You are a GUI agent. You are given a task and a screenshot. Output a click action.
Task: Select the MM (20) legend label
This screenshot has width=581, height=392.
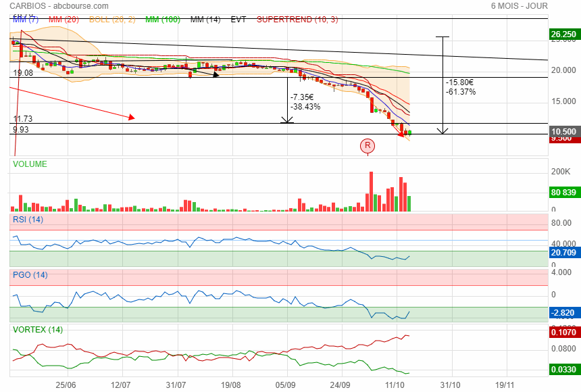pyautogui.click(x=64, y=20)
